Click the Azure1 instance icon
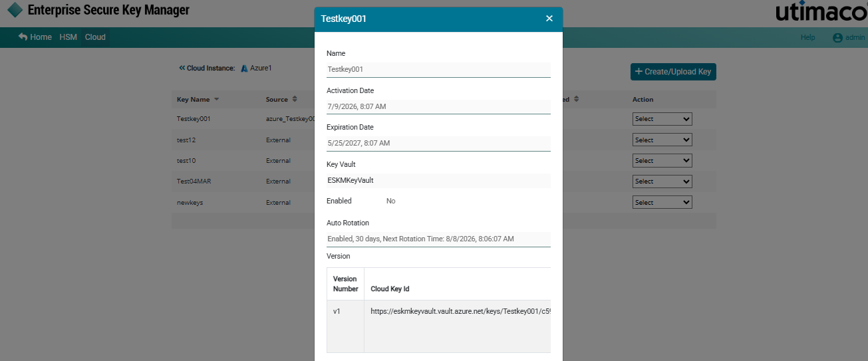Screen dimensions: 868x361 (x=245, y=68)
